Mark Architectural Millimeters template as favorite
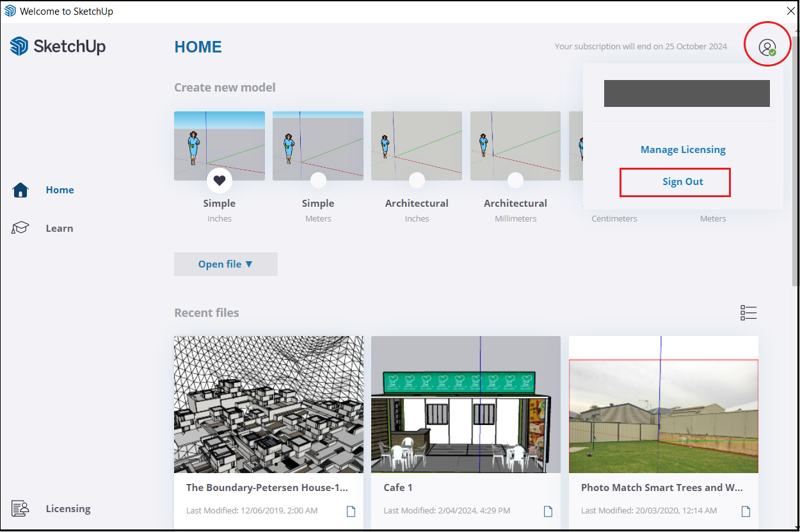This screenshot has width=800, height=532. pos(515,181)
